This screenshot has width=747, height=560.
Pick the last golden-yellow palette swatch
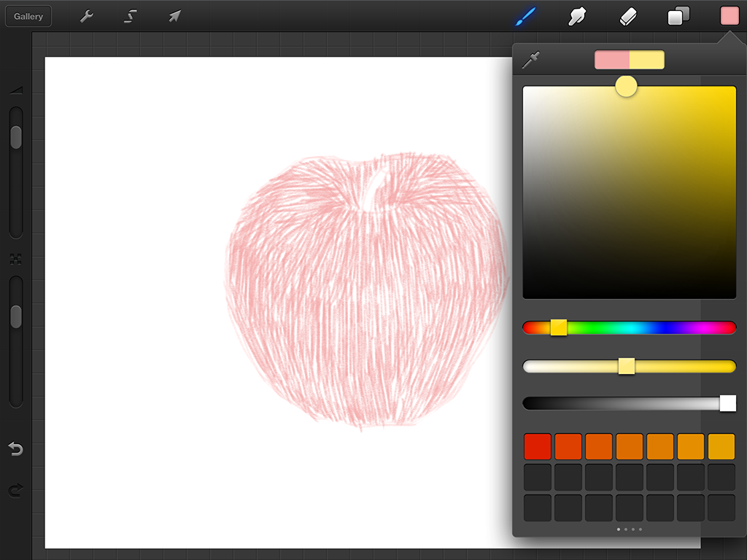point(721,446)
